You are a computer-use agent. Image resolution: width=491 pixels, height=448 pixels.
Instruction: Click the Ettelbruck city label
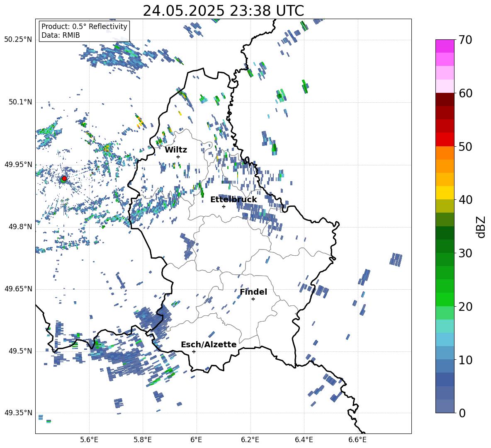pos(233,200)
